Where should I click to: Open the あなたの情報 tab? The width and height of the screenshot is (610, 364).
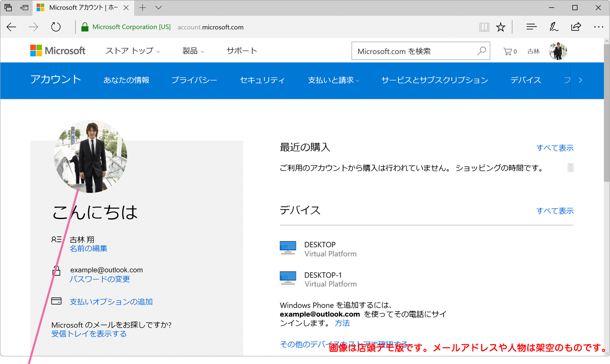[x=126, y=80]
